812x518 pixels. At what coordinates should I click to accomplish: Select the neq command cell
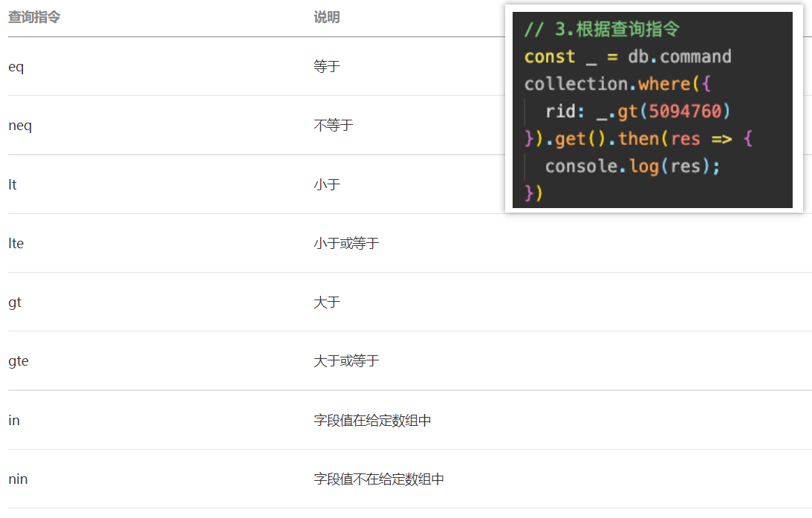click(20, 126)
